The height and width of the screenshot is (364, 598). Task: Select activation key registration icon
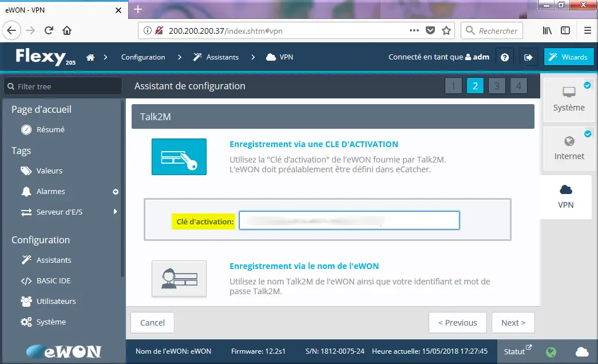(x=179, y=157)
